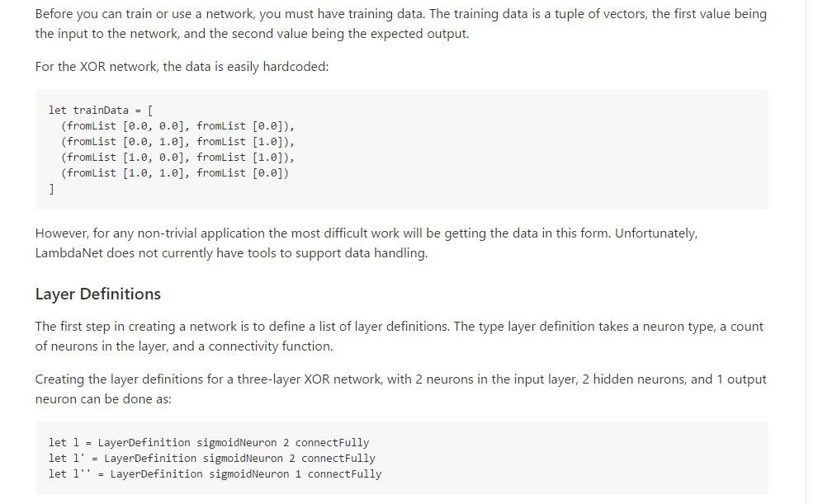Click the closing bracket of trainData
This screenshot has height=504, width=823.
point(52,189)
